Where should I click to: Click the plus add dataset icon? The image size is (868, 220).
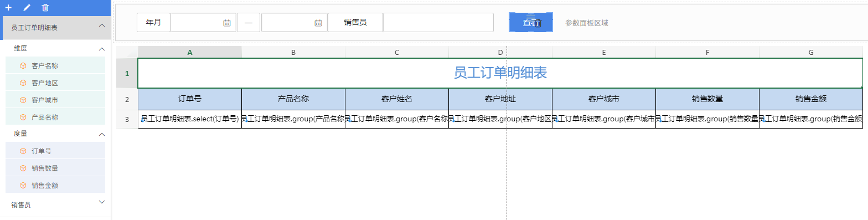click(x=8, y=8)
